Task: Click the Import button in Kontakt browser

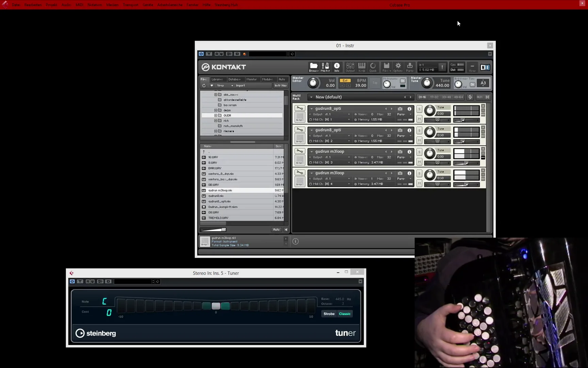Action: pyautogui.click(x=241, y=86)
